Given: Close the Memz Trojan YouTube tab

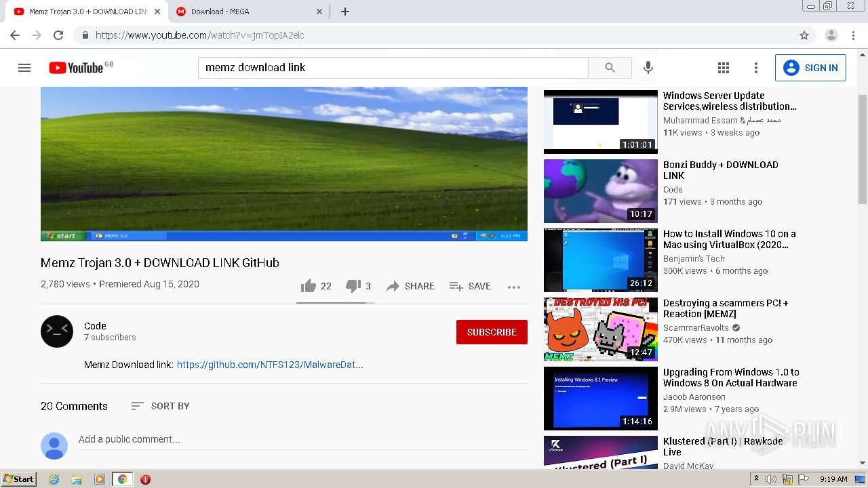Looking at the screenshot, I should (157, 12).
